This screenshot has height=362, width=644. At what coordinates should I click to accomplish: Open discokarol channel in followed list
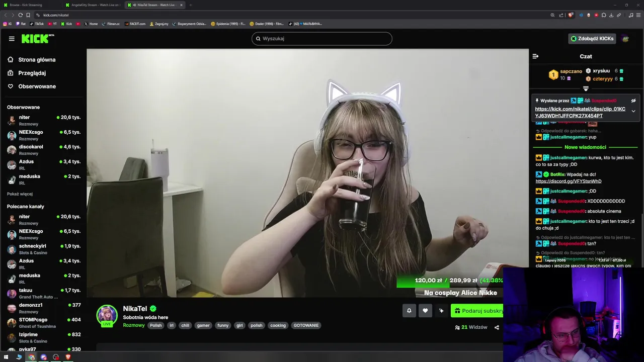click(43, 150)
